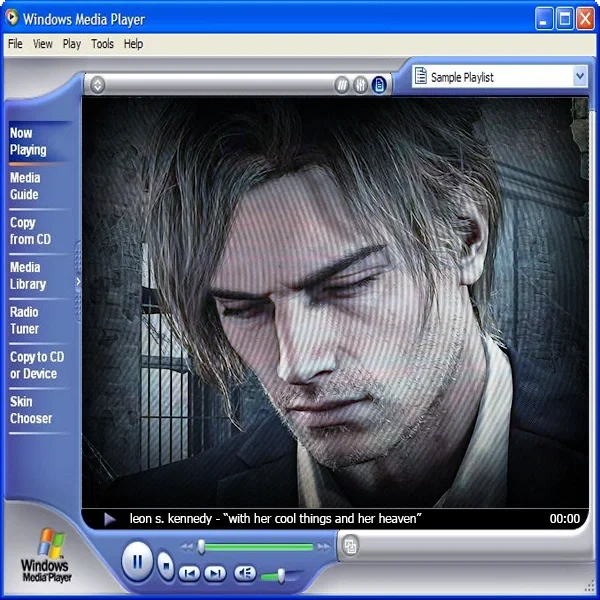Screen dimensions: 600x600
Task: Click the Windows Media Player title bar icon
Action: point(12,17)
